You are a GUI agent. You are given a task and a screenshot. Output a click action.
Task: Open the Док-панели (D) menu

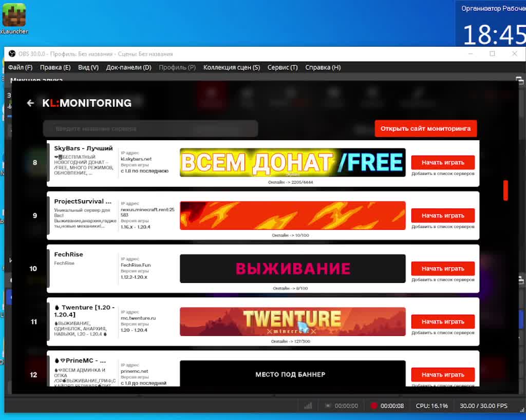[128, 67]
